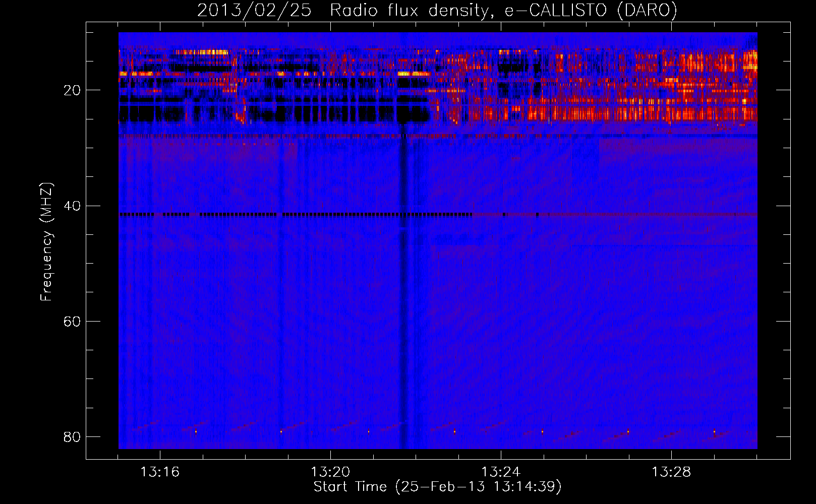The height and width of the screenshot is (504, 816).
Task: Click the "Start Time (25-Feb-13 13:14:39)" label
Action: coord(437,487)
